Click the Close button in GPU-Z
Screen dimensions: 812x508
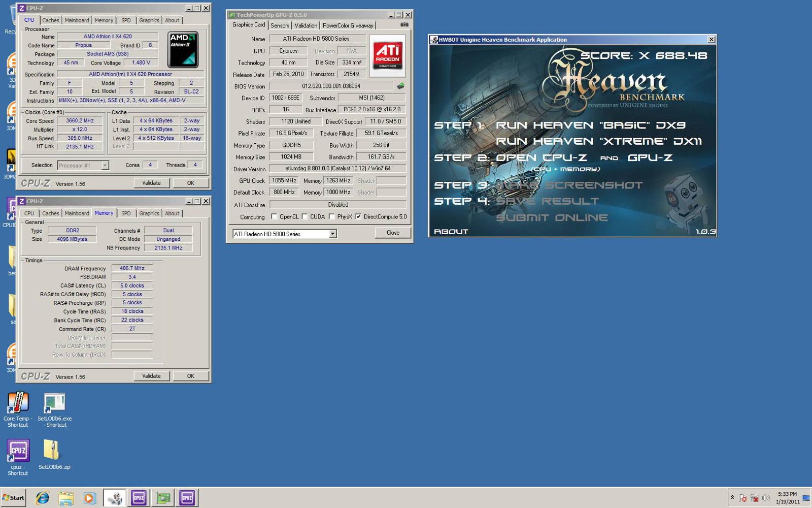click(x=393, y=233)
